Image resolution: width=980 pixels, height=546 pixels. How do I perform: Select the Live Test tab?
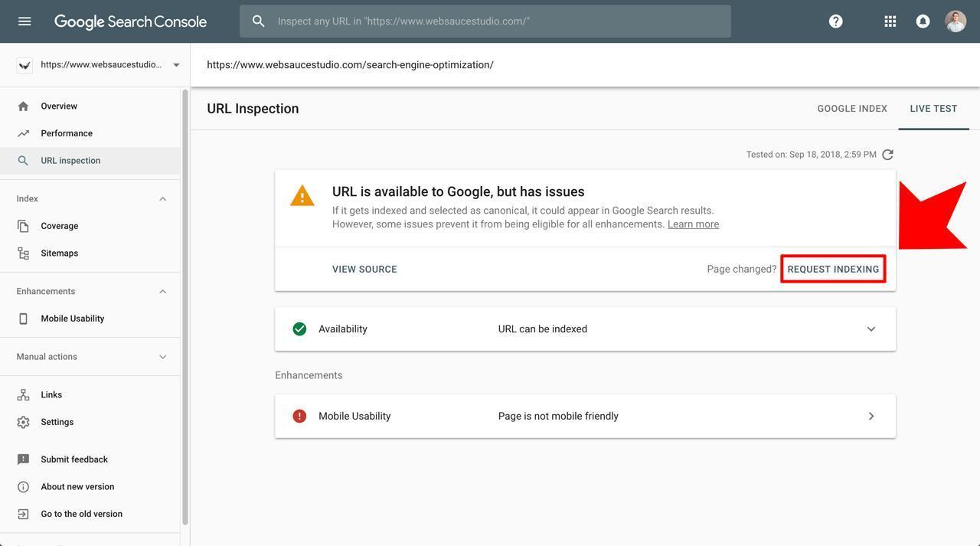pyautogui.click(x=933, y=109)
